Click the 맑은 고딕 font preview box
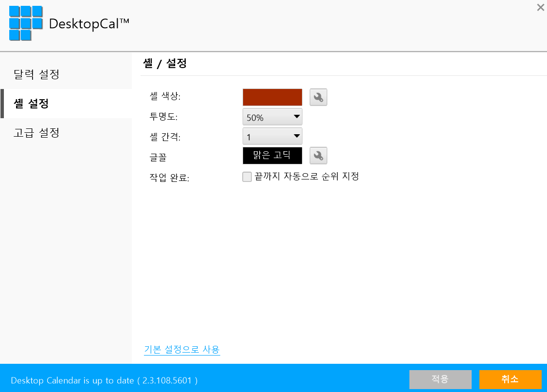Image resolution: width=547 pixels, height=392 pixels. 272,155
